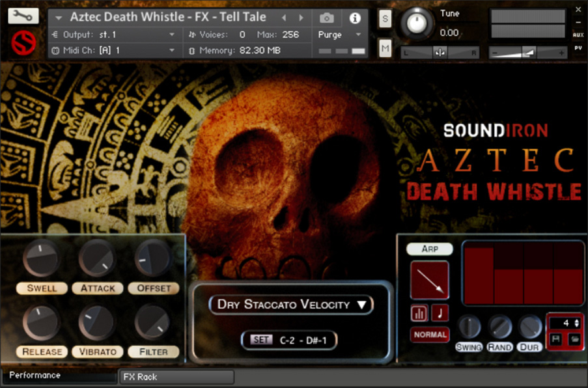Viewport: 588px width, 388px height.
Task: Click the Swing label under the knob
Action: coord(469,347)
